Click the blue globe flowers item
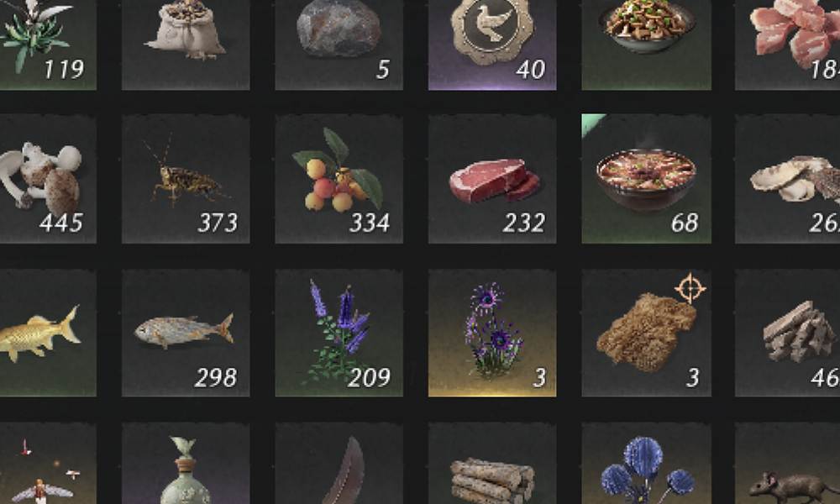 pyautogui.click(x=646, y=464)
